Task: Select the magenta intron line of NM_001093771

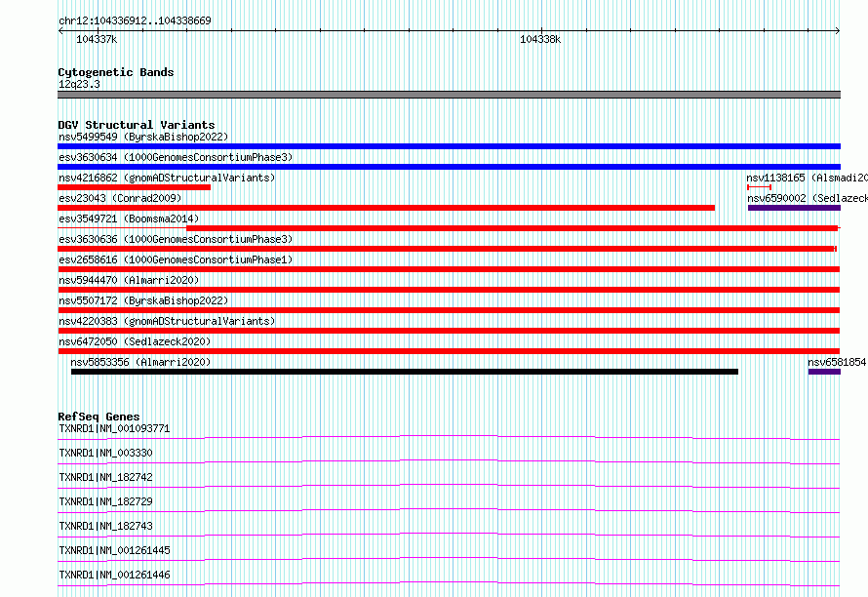Action: [449, 437]
